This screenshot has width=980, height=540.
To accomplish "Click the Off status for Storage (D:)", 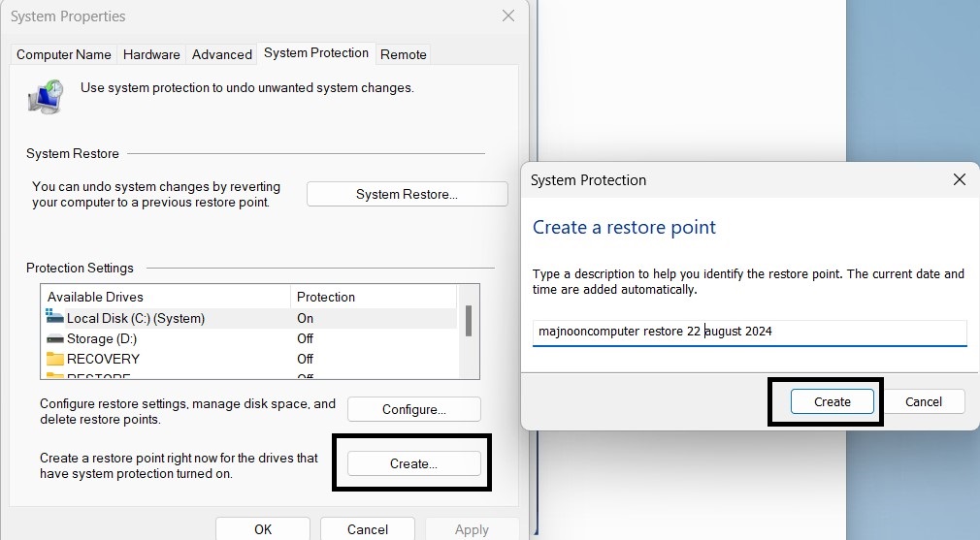I will pyautogui.click(x=305, y=339).
